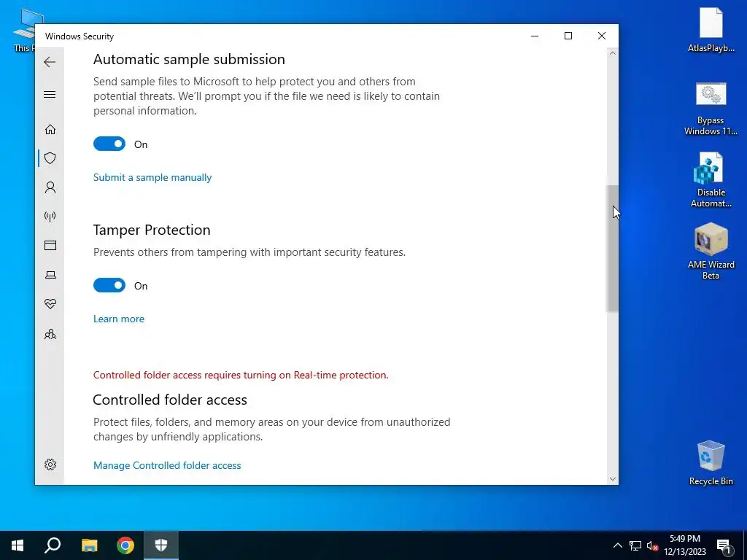Minimize the Windows Security window

coord(535,36)
